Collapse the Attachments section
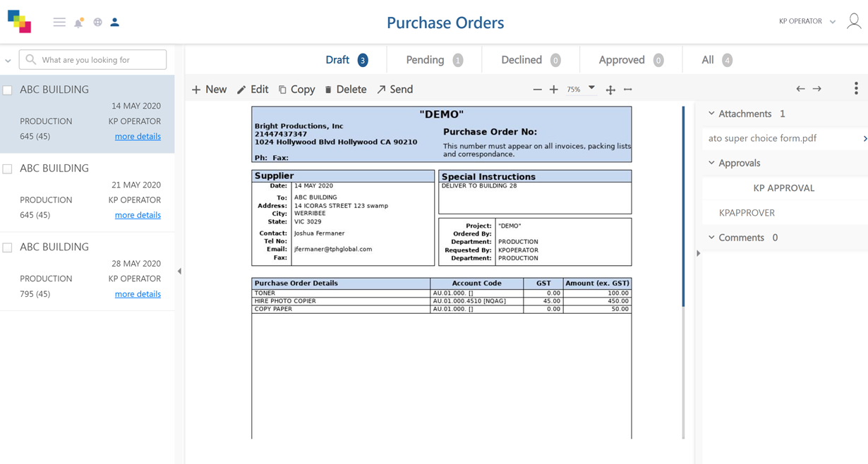This screenshot has height=464, width=868. [x=711, y=114]
